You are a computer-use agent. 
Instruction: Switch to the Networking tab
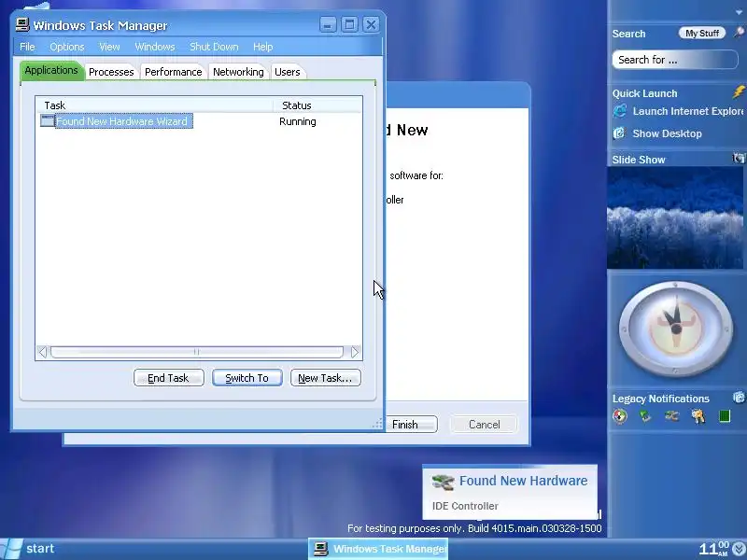click(238, 72)
